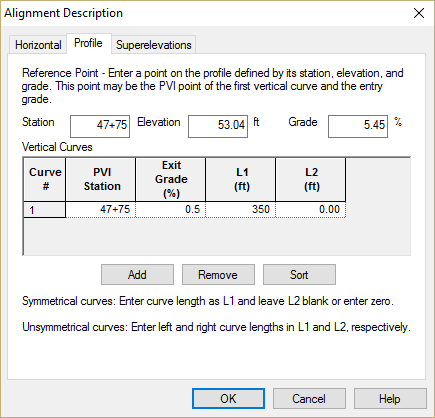Open the Superelevations tab
This screenshot has height=418, width=435.
154,45
